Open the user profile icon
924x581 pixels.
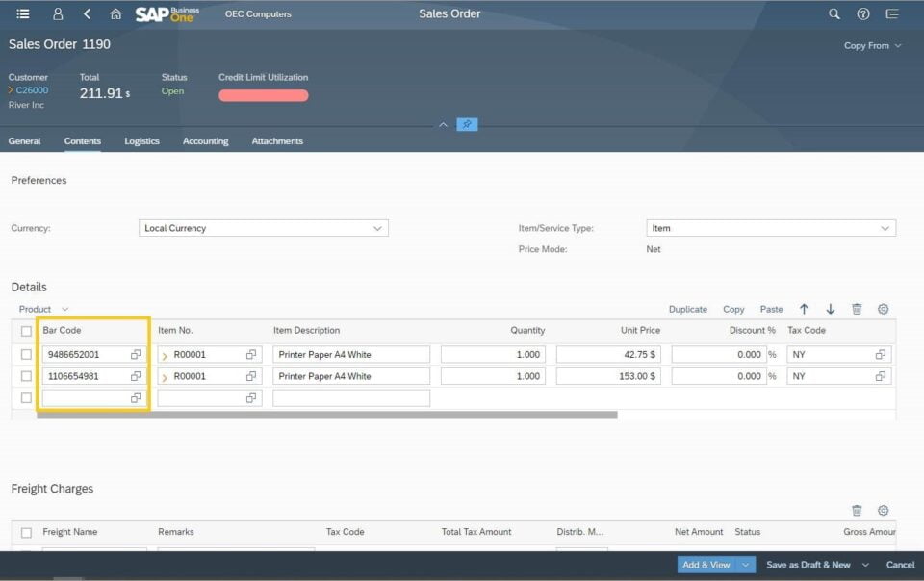[x=58, y=13]
